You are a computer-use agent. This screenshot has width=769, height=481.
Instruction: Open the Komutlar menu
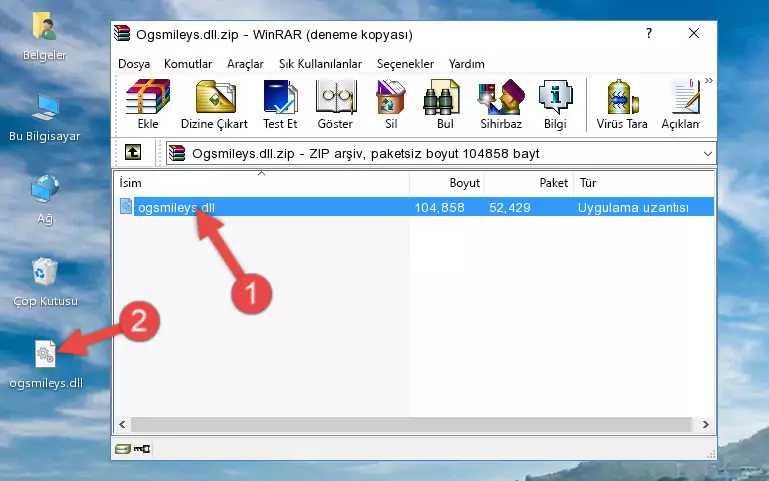[x=188, y=64]
